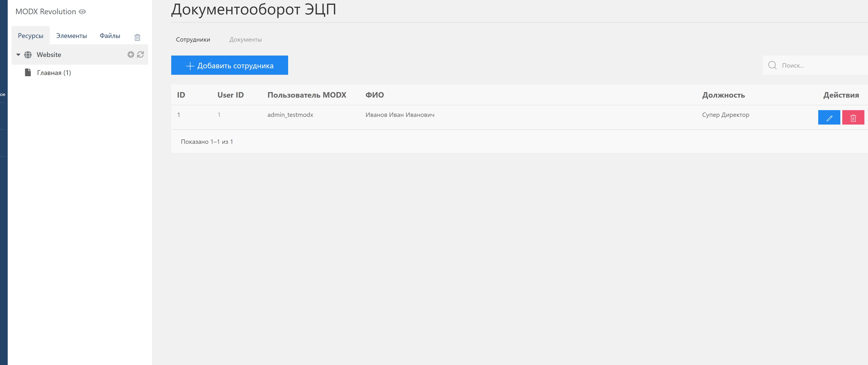The image size is (868, 365).
Task: Click the document icon for Главная
Action: pos(28,72)
